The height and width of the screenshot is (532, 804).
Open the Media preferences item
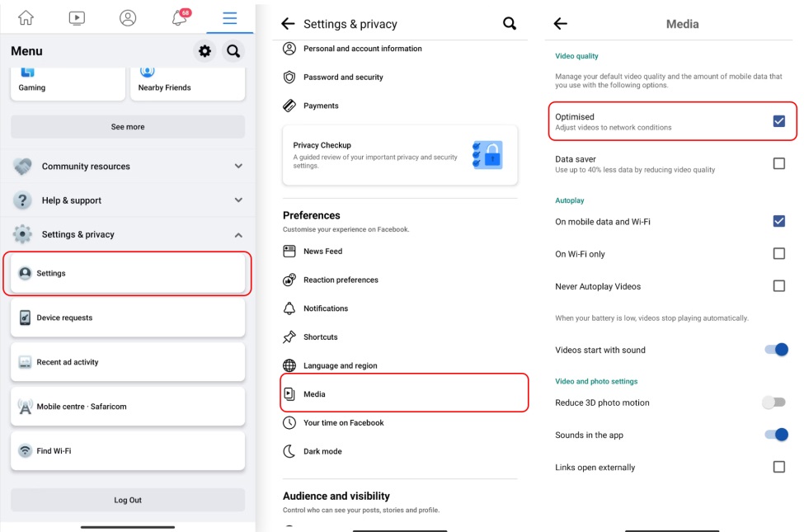click(404, 394)
